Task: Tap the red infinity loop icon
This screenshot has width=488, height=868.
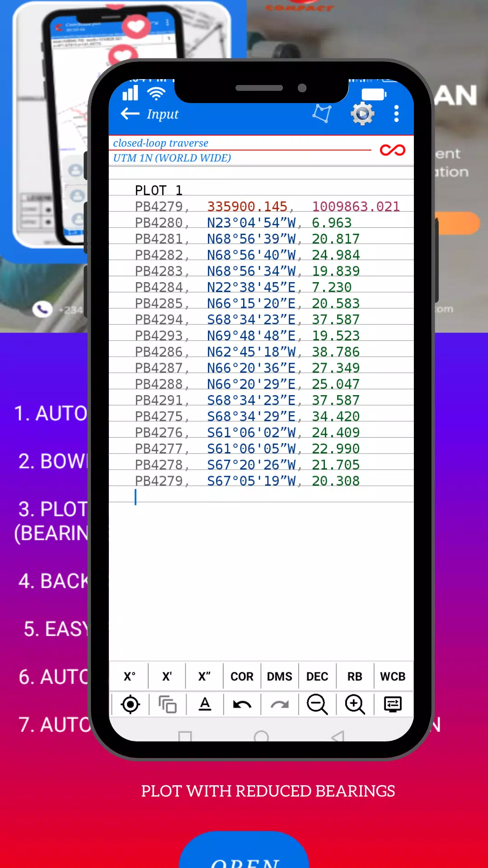Action: pyautogui.click(x=393, y=150)
